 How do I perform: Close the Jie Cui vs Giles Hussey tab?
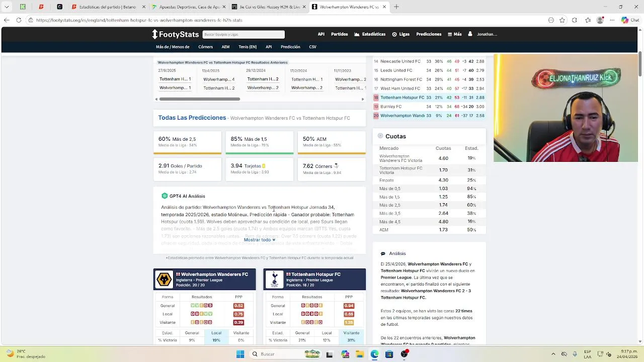304,7
